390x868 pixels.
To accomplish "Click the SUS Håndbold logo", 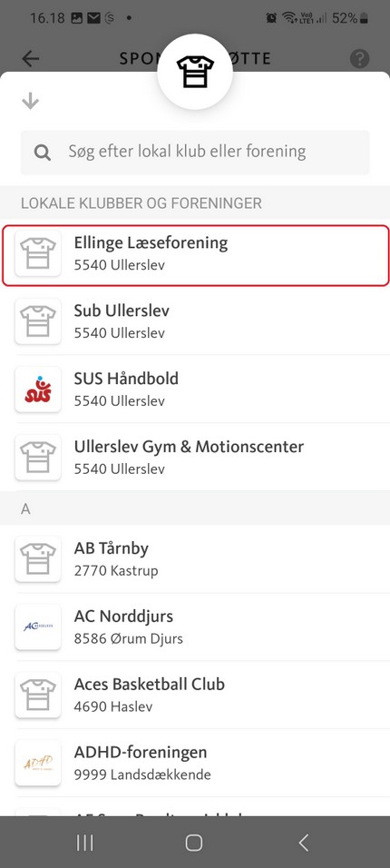I will tap(37, 390).
